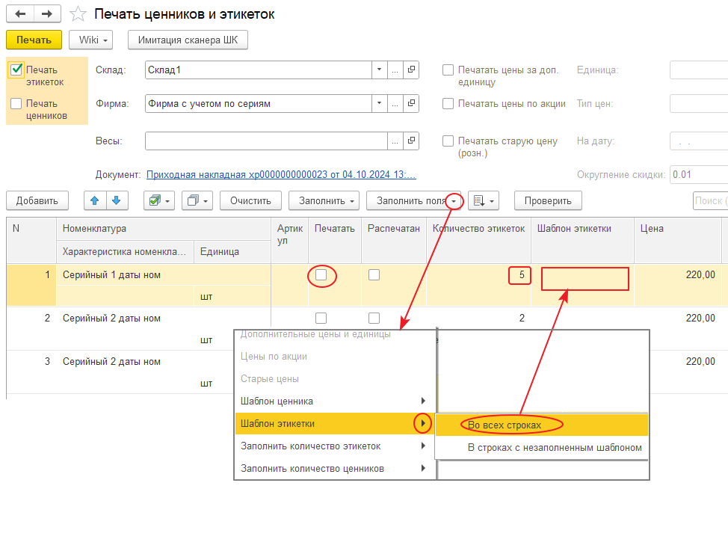The height and width of the screenshot is (560, 728).
Task: Click the Округление скидки input field
Action: point(698,174)
